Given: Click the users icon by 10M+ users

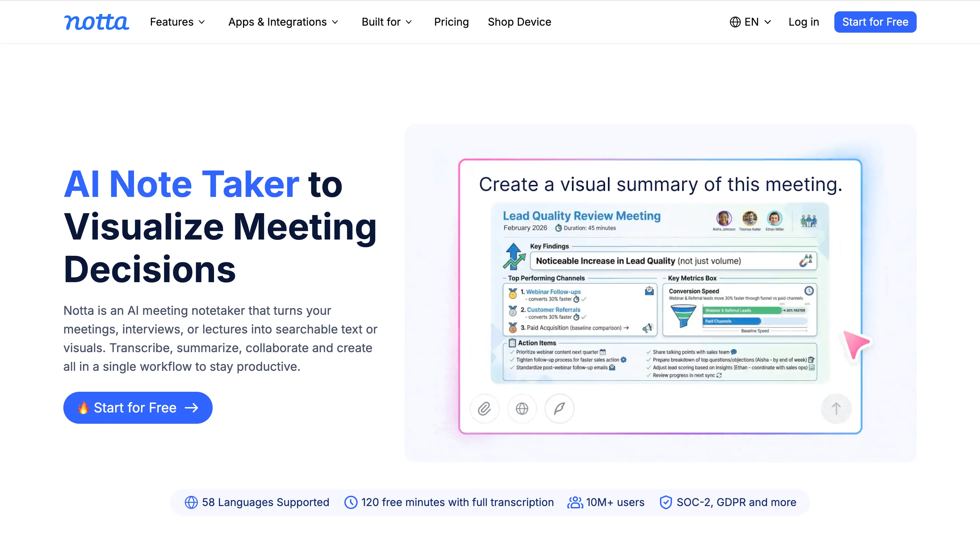Looking at the screenshot, I should click(x=575, y=502).
